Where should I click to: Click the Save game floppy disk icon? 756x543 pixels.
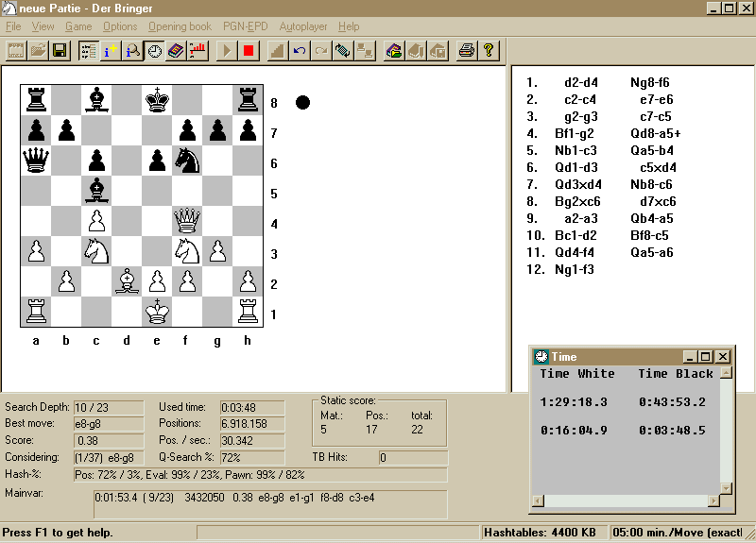tap(60, 50)
